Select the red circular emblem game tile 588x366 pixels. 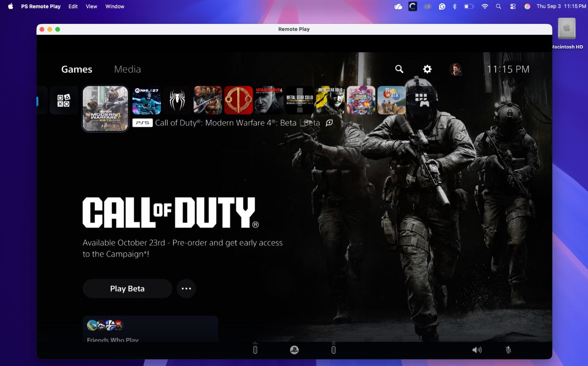(239, 100)
